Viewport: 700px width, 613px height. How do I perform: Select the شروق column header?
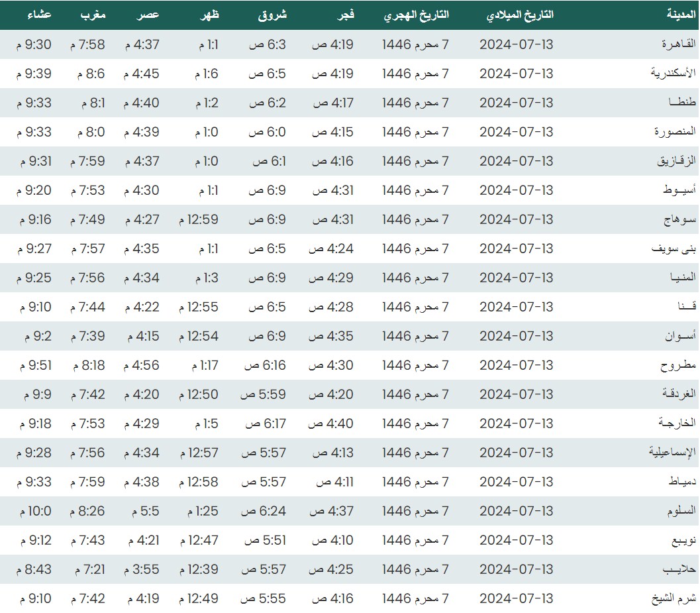pyautogui.click(x=272, y=15)
